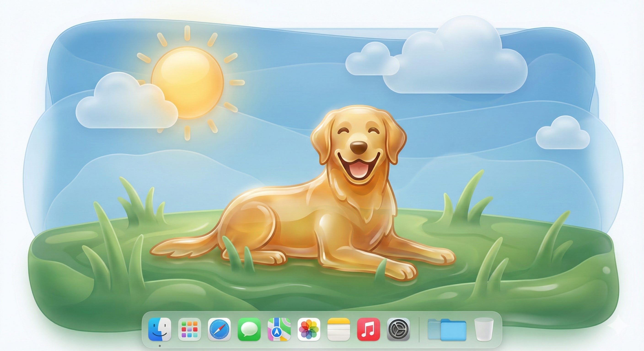Click the dog's brown nose

coord(359,147)
